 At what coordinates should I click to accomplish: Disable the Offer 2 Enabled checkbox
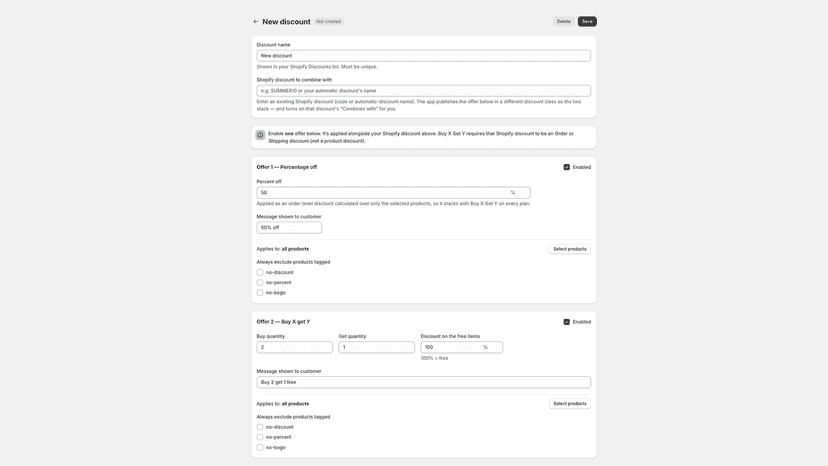(x=567, y=322)
